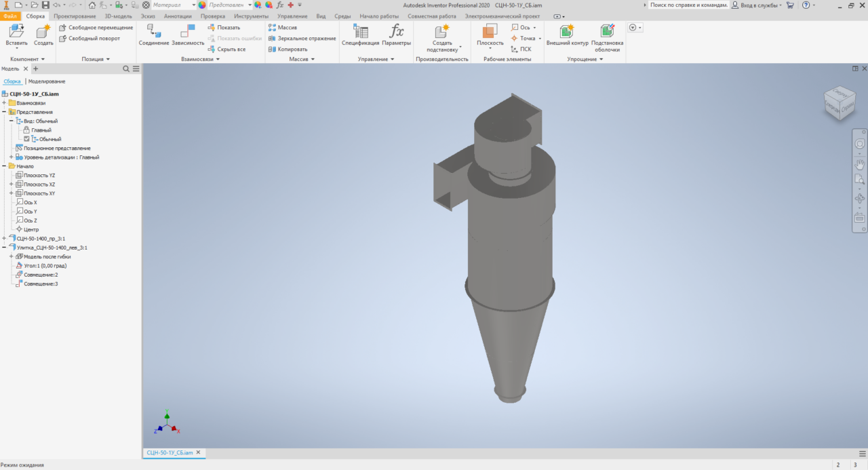
Task: Open the Аннотации ribbon tab
Action: click(177, 16)
